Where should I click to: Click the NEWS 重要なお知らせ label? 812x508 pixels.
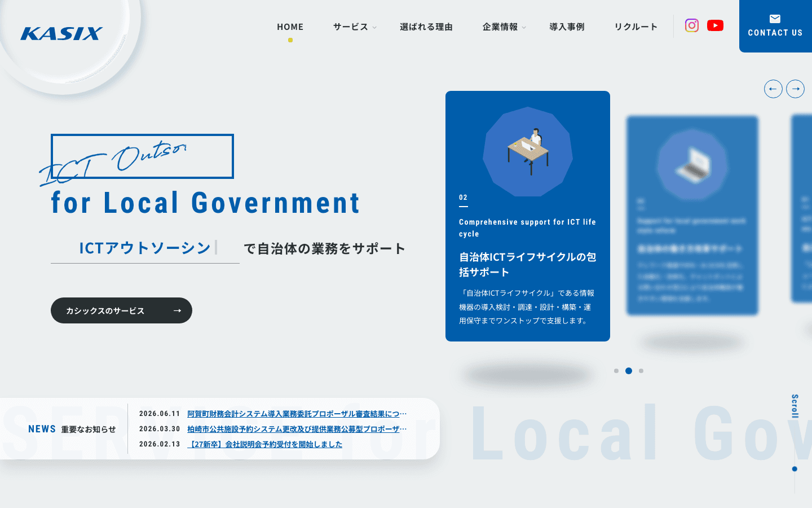72,429
